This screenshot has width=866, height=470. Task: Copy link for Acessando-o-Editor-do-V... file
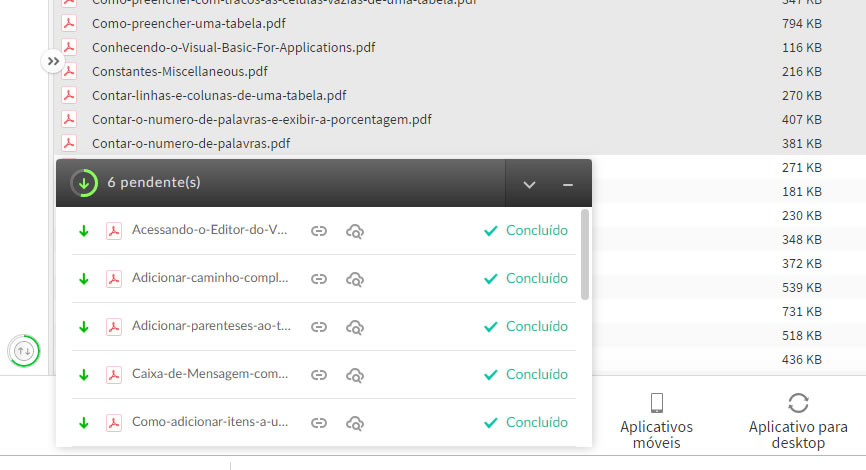pyautogui.click(x=319, y=231)
